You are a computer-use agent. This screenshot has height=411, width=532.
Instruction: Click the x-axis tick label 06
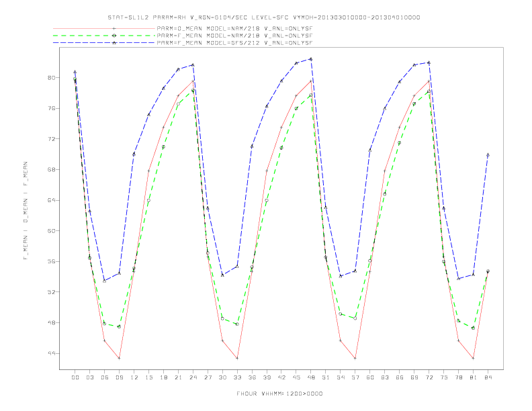coord(105,377)
